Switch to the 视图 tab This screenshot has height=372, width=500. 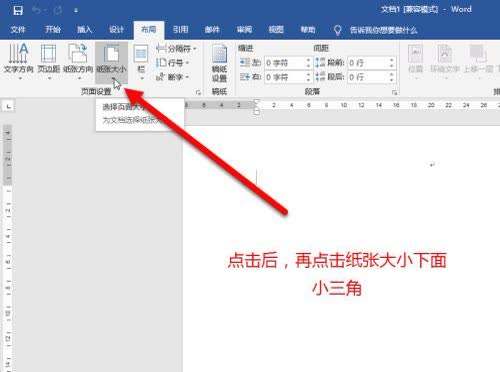[x=276, y=30]
